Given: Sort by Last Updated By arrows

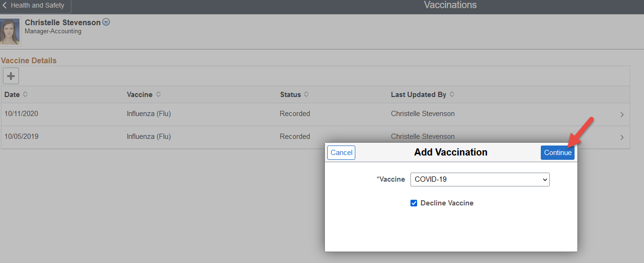Looking at the screenshot, I should (x=452, y=94).
